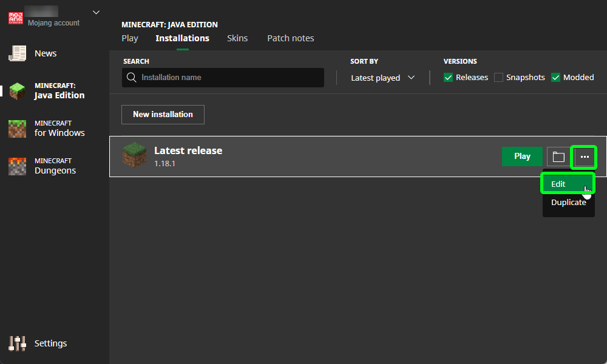Open the three-dots more options button
This screenshot has width=607, height=364.
click(x=585, y=157)
